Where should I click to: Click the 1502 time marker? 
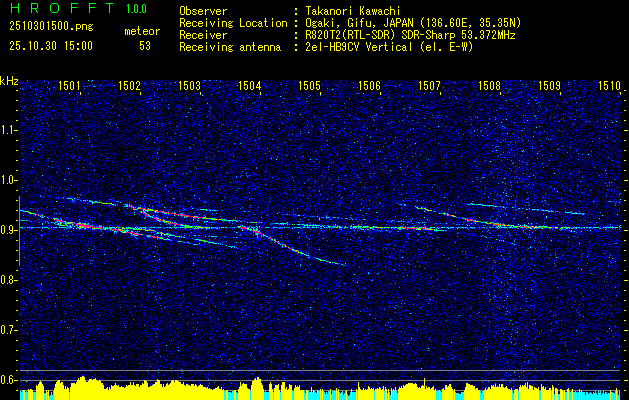[x=129, y=85]
